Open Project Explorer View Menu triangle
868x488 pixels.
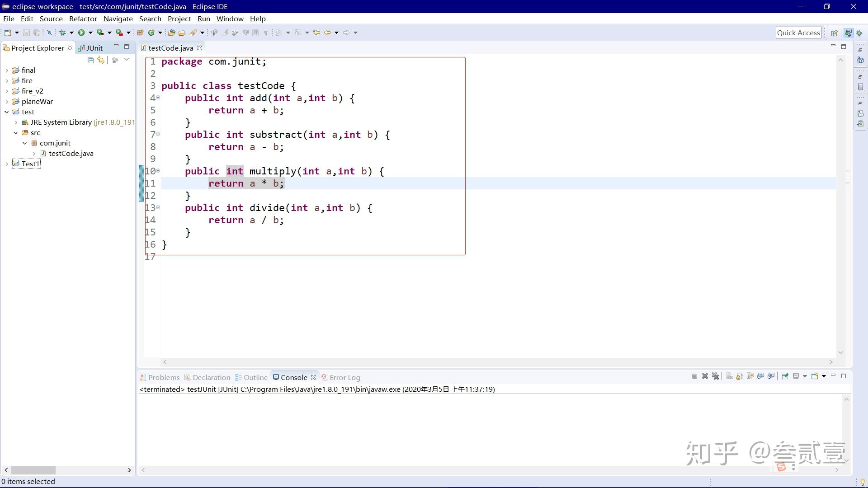coord(127,60)
